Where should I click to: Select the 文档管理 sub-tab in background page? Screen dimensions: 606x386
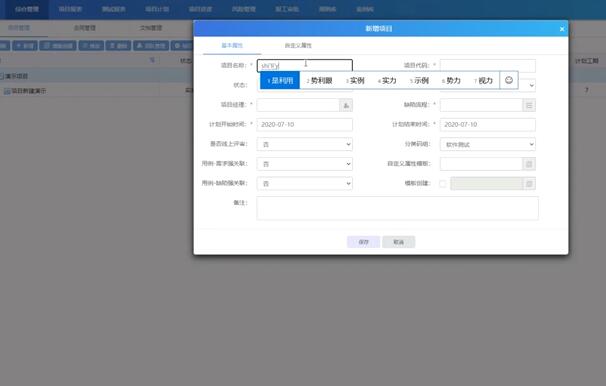point(151,28)
